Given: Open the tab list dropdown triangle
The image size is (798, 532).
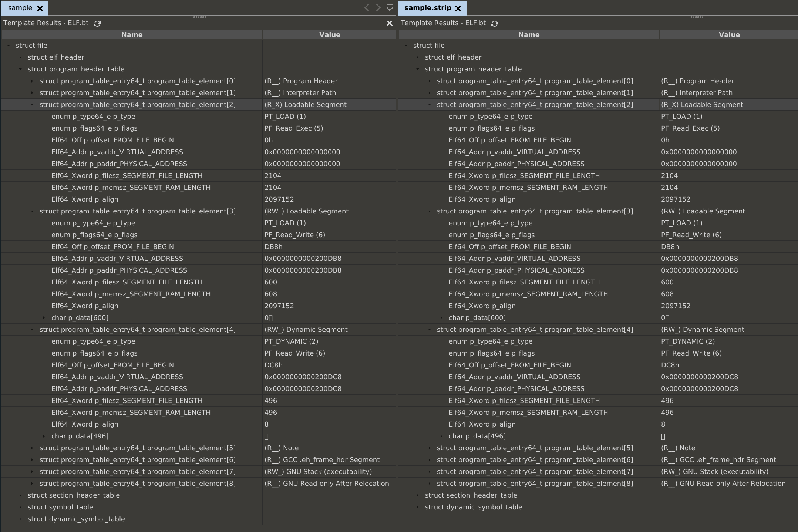Looking at the screenshot, I should 390,8.
